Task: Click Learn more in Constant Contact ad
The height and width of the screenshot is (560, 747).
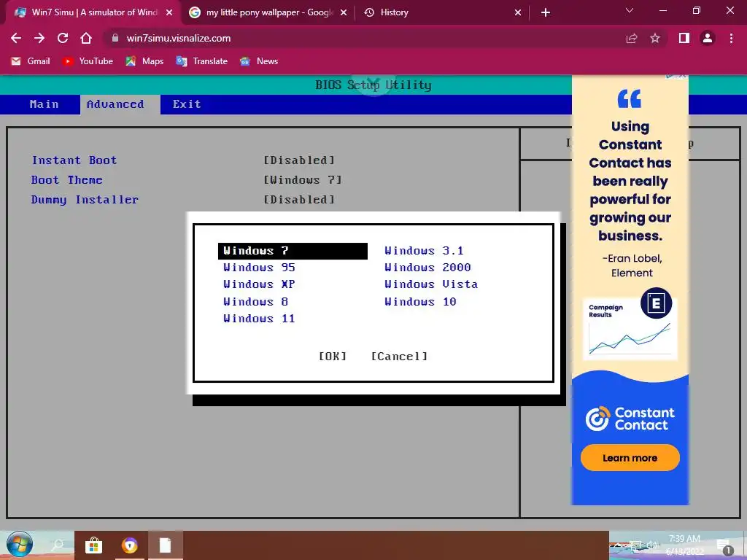Action: click(630, 458)
